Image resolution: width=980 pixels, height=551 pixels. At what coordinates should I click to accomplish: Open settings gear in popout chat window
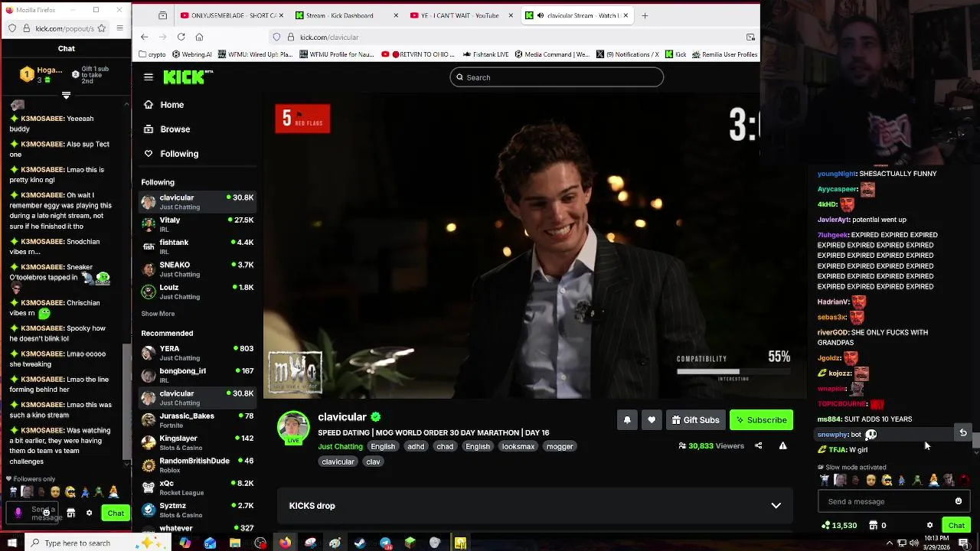pyautogui.click(x=89, y=514)
